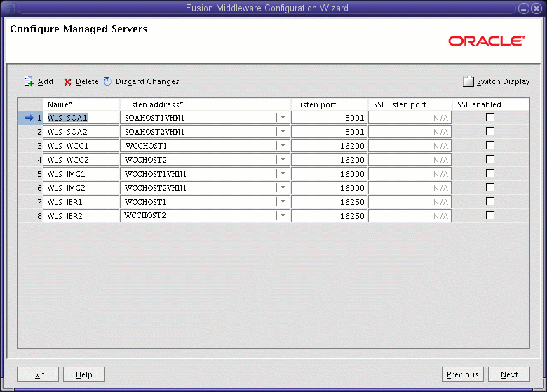Proceed with the Next button
Screen dimensions: 547x392
509,374
